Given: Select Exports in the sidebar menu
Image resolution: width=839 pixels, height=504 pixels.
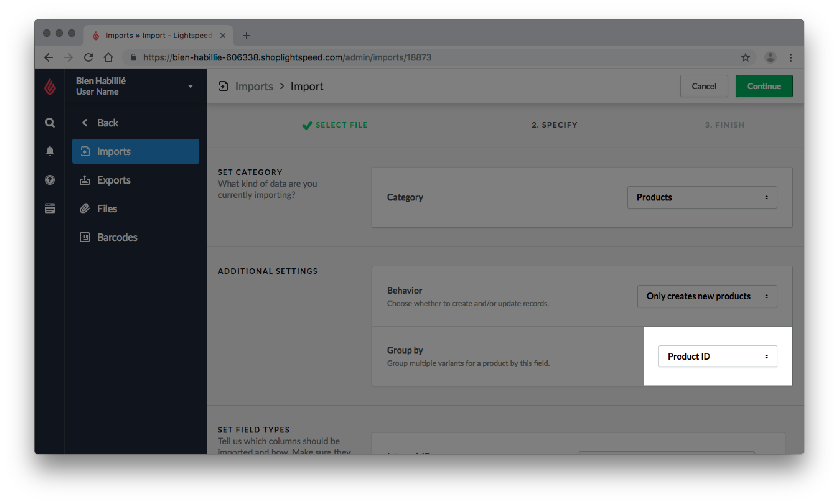Looking at the screenshot, I should pos(136,180).
